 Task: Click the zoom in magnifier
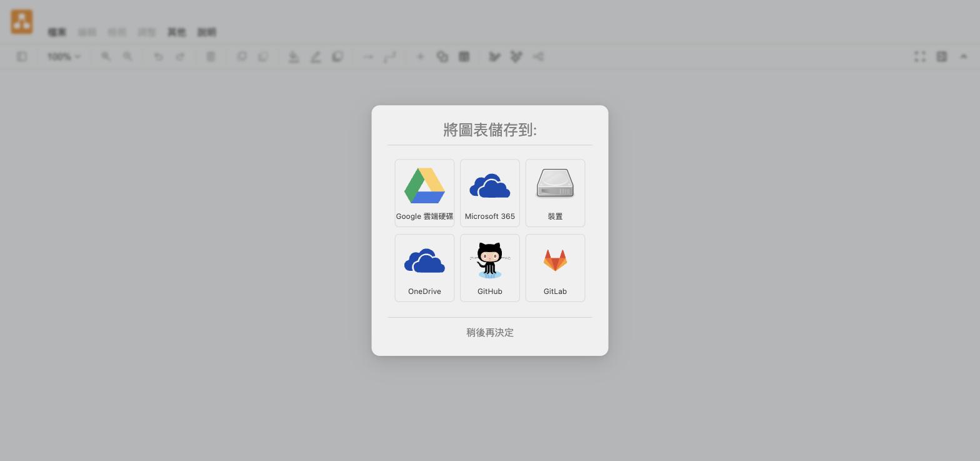coord(106,56)
